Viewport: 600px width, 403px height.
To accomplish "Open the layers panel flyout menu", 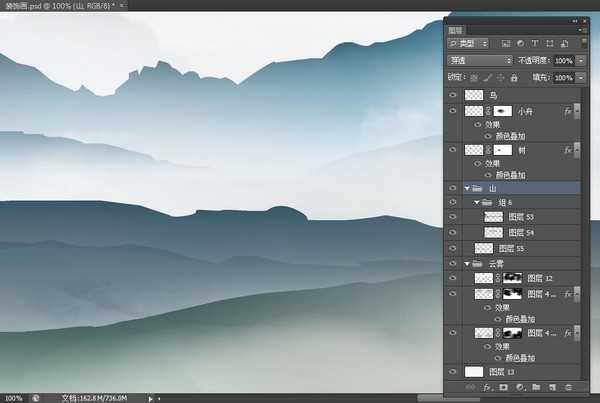I will (x=582, y=30).
